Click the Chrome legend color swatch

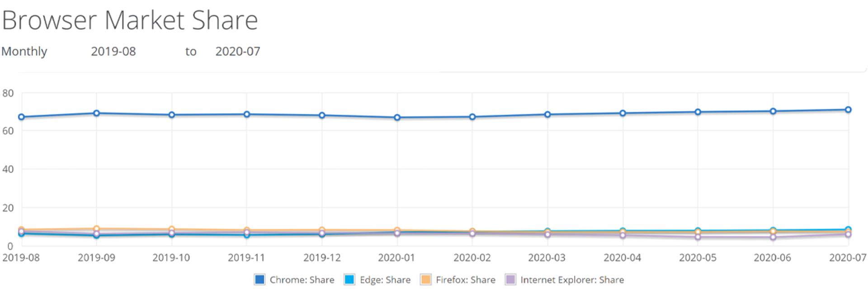point(259,280)
